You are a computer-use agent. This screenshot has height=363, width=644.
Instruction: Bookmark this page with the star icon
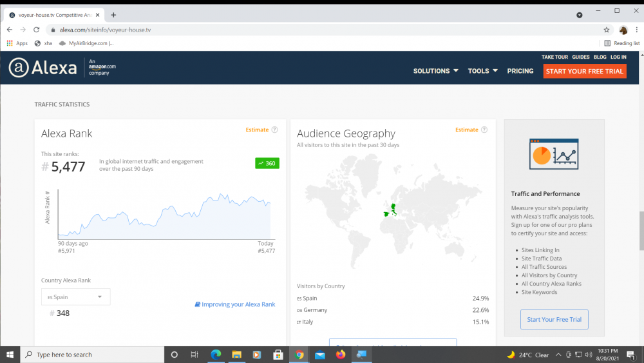[x=606, y=30]
